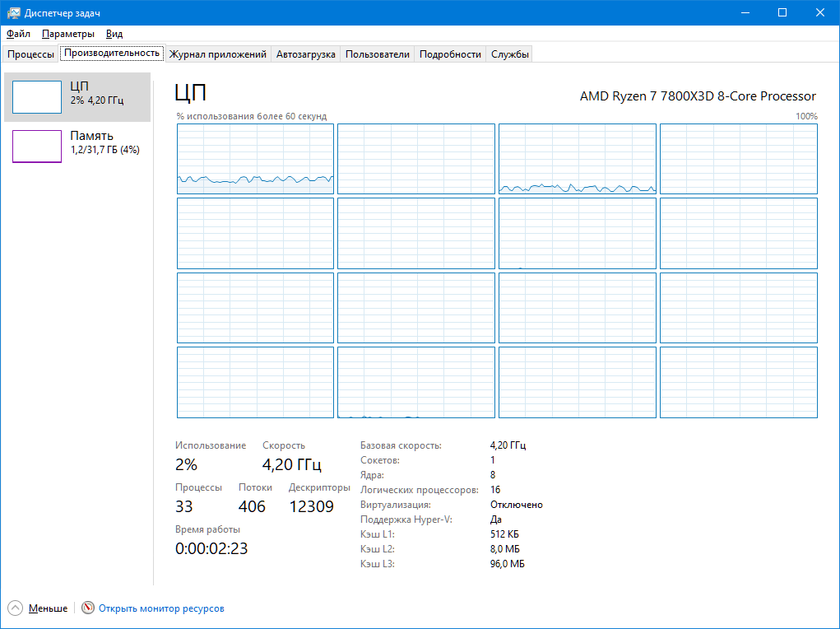Click the round collapse arrow icon next to Меньше
Image resolution: width=840 pixels, height=629 pixels.
tap(16, 608)
